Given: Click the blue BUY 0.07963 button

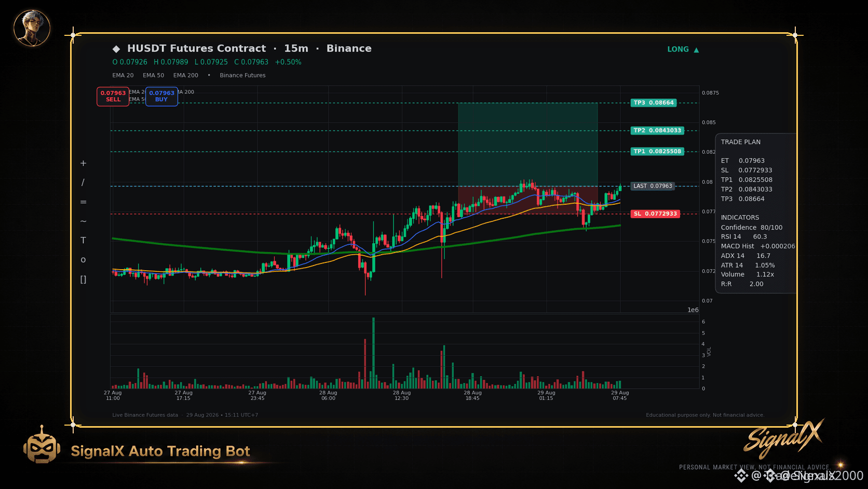Looking at the screenshot, I should 161,96.
